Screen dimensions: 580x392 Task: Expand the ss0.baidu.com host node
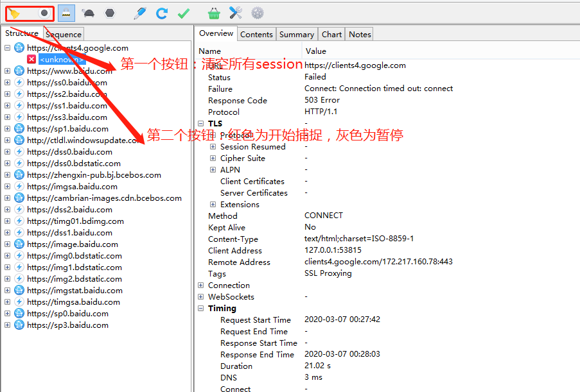[8, 82]
